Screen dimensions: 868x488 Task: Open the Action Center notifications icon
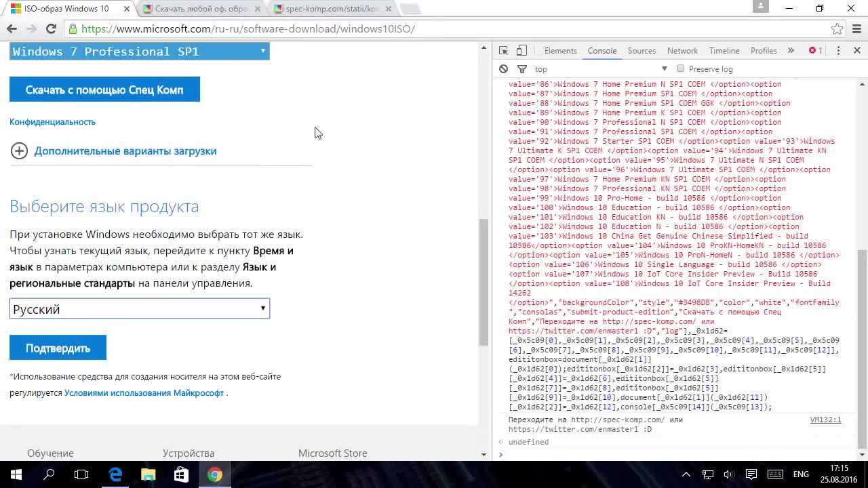(x=751, y=474)
